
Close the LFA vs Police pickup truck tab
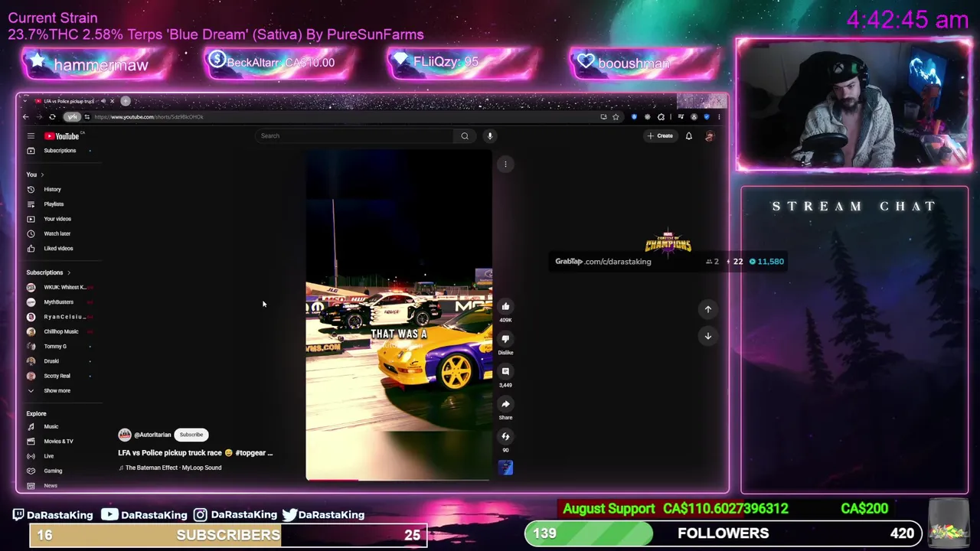(x=112, y=101)
